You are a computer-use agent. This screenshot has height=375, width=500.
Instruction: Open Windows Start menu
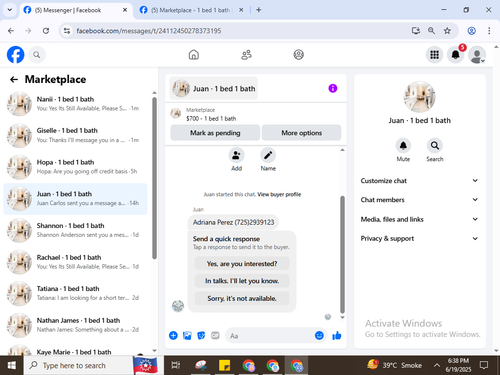[12, 365]
